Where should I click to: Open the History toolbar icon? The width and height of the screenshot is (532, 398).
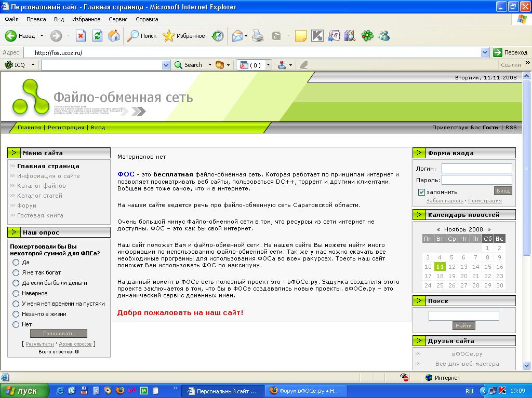pos(218,36)
